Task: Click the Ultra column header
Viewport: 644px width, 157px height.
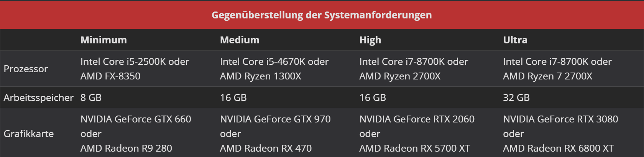Action: coord(515,40)
